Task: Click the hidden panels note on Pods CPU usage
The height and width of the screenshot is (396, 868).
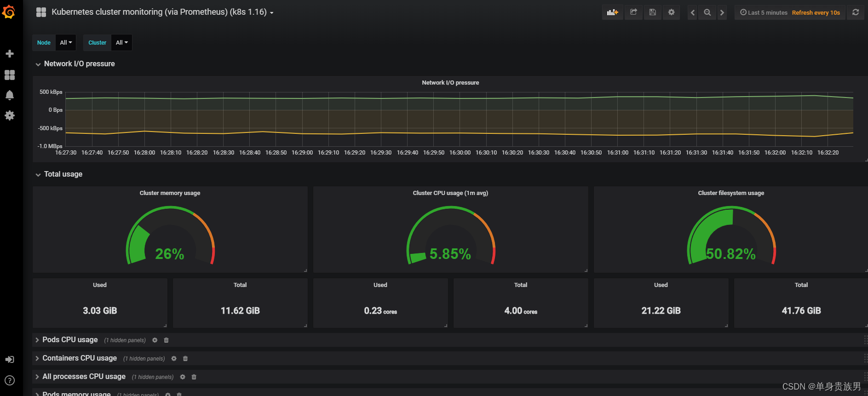Action: click(x=125, y=340)
